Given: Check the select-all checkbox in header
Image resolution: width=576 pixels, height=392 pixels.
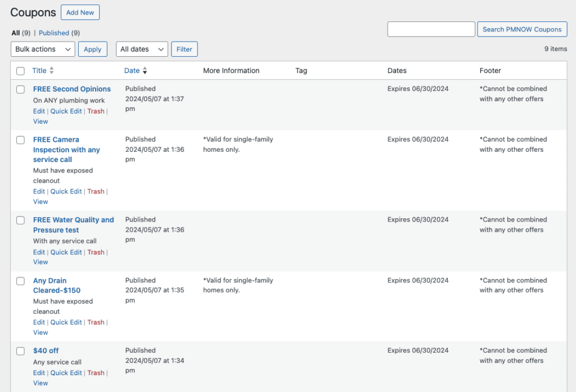Looking at the screenshot, I should (x=21, y=71).
